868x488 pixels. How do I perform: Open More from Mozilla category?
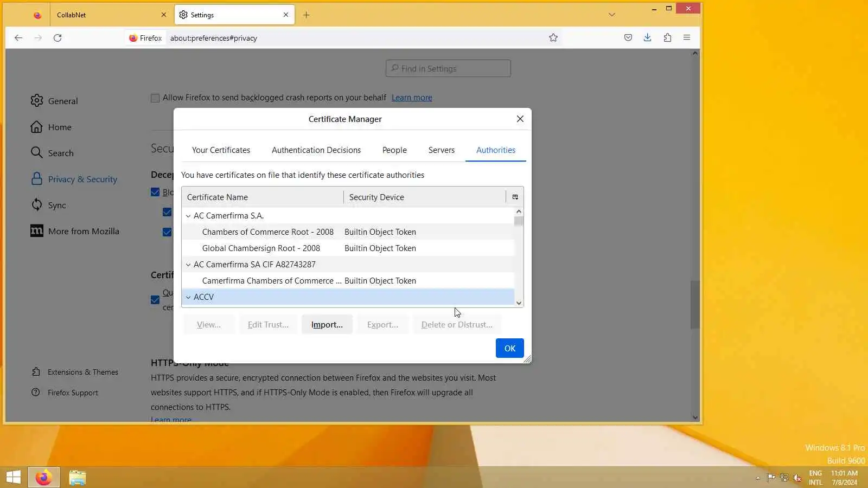[x=75, y=231]
